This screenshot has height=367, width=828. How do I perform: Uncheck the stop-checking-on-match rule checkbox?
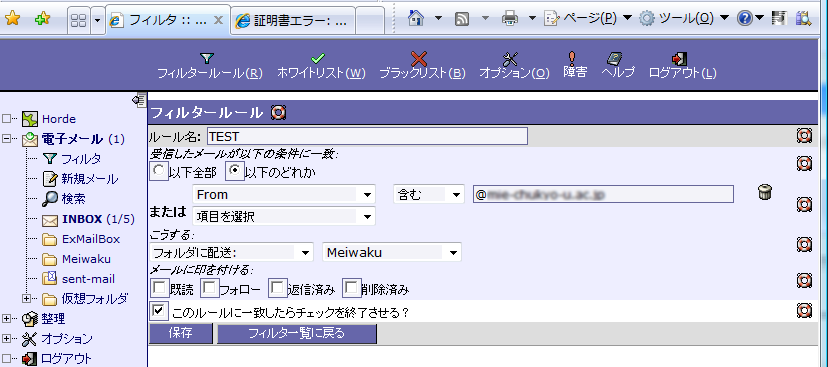[x=158, y=310]
